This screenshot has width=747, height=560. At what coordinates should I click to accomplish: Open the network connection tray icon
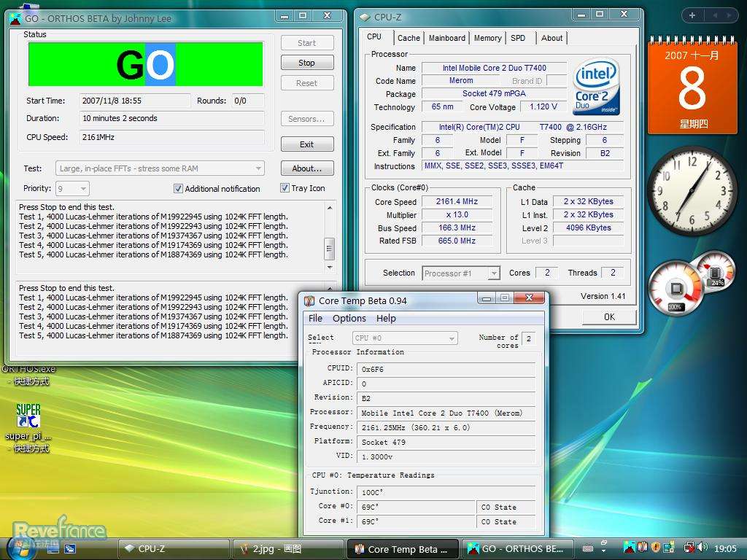click(689, 548)
